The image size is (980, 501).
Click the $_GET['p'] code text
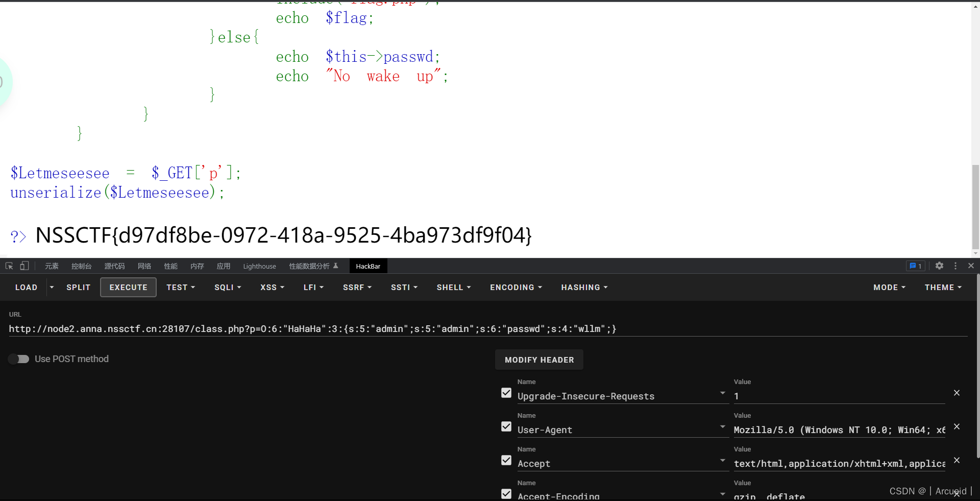pyautogui.click(x=192, y=173)
